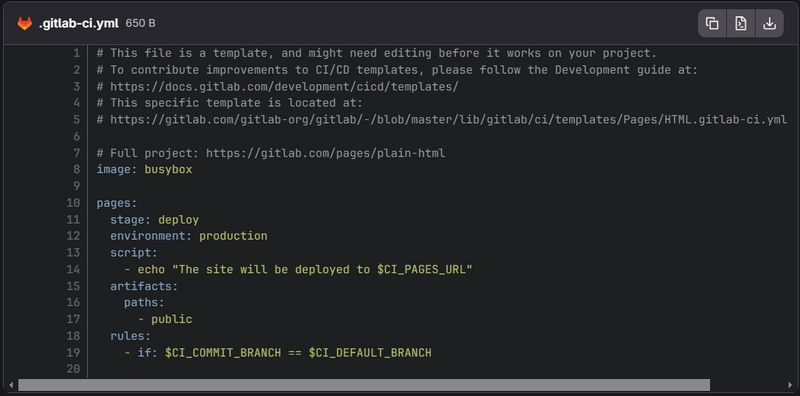The width and height of the screenshot is (800, 396).
Task: Click the 'This file is a template' comment
Action: [377, 53]
